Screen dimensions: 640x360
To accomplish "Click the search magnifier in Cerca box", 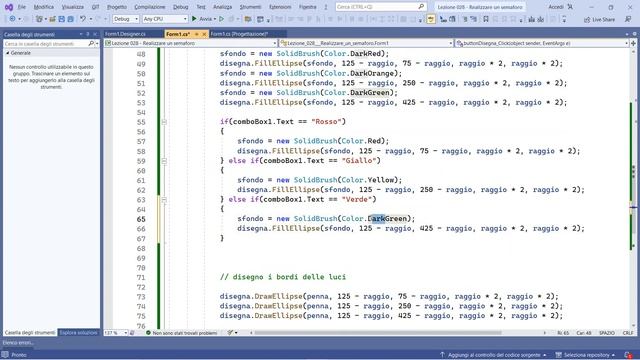I will tap(421, 7).
